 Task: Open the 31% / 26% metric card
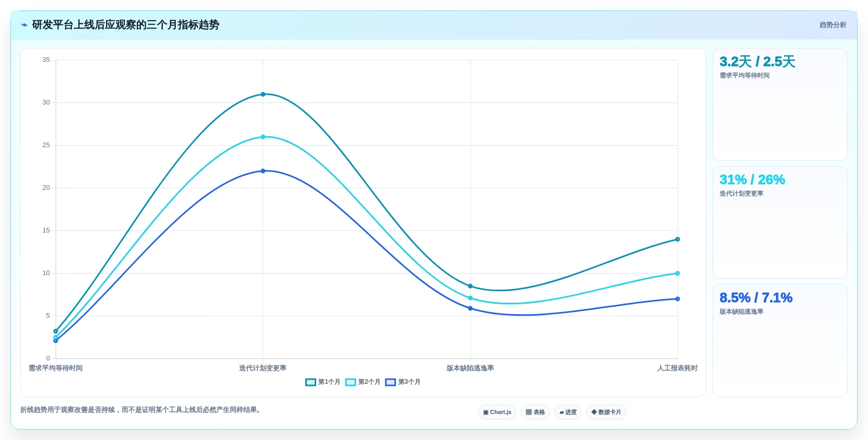point(780,222)
